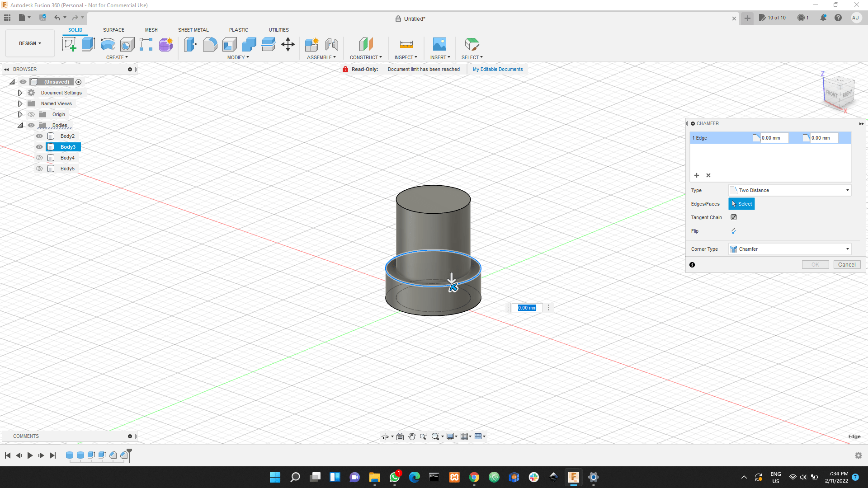Hide the Body3 body
868x488 pixels.
coord(39,146)
